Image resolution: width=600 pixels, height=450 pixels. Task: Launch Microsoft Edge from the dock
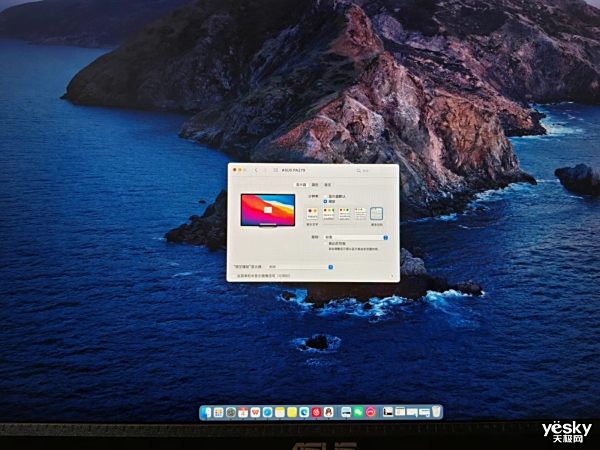(304, 412)
